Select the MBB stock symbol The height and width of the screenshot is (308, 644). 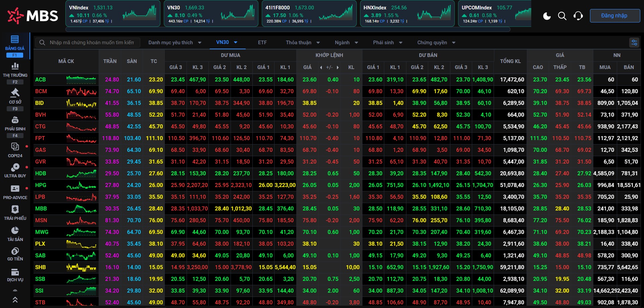tap(41, 208)
